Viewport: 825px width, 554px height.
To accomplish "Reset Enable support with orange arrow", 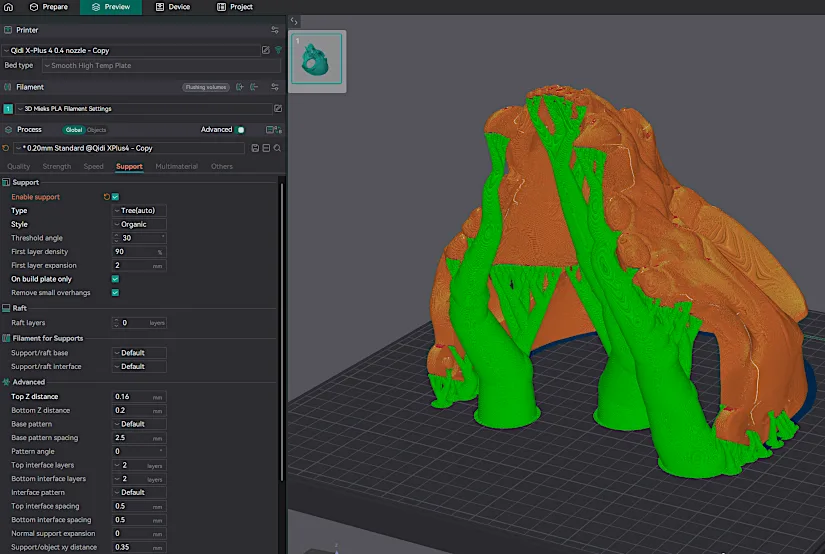I will coord(106,197).
